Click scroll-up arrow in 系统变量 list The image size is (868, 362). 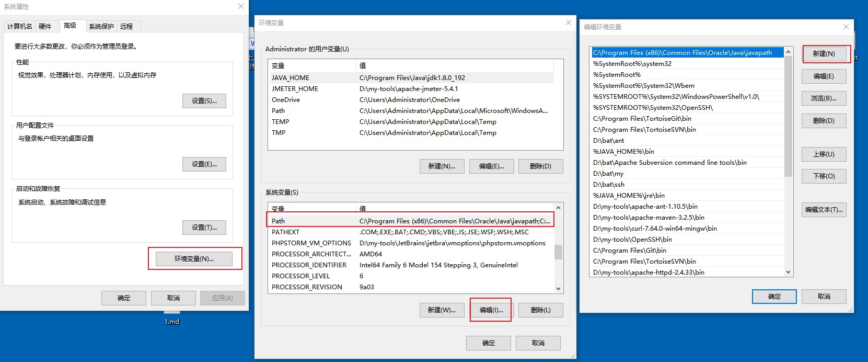(558, 208)
